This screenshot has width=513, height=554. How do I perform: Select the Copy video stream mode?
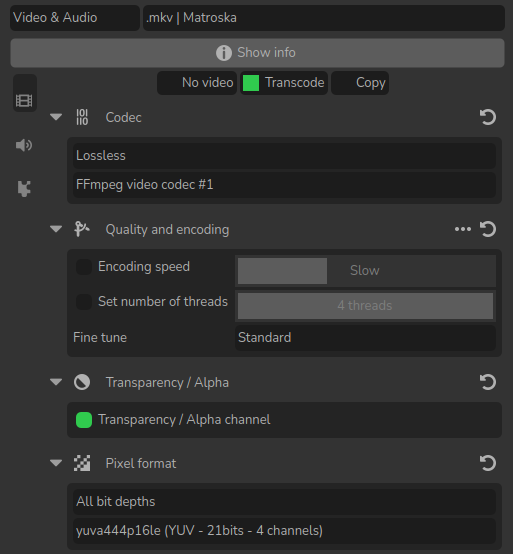(x=360, y=83)
